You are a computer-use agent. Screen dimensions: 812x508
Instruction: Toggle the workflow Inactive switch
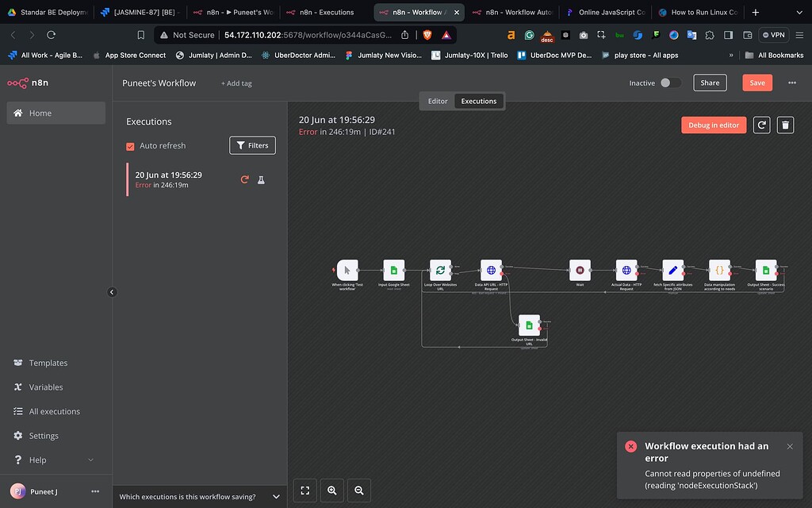(x=670, y=83)
